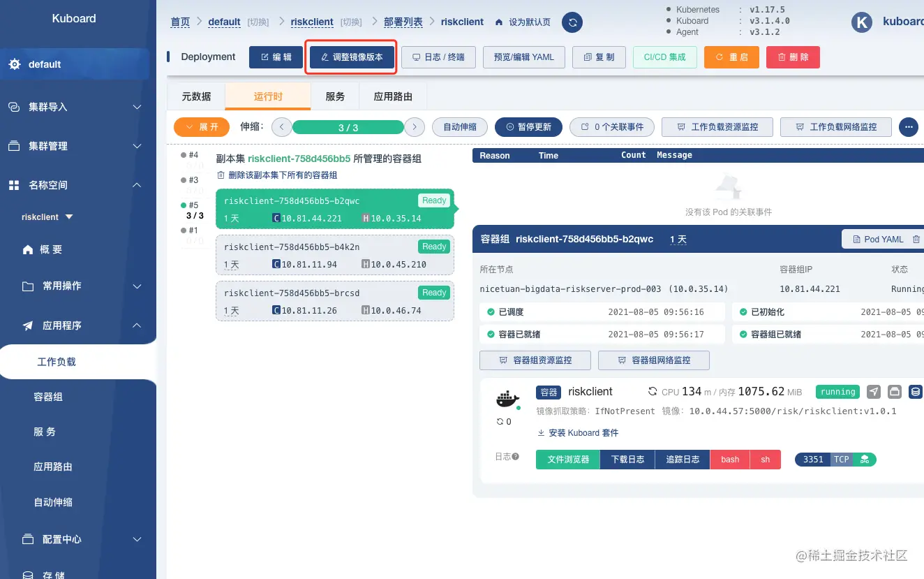Open 容器组 in the sidebar
The height and width of the screenshot is (579, 924).
pyautogui.click(x=48, y=397)
